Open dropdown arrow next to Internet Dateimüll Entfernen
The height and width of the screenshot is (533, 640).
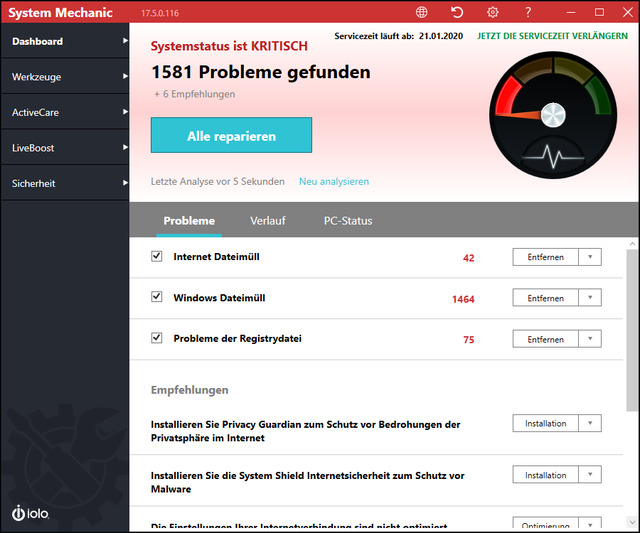point(590,257)
